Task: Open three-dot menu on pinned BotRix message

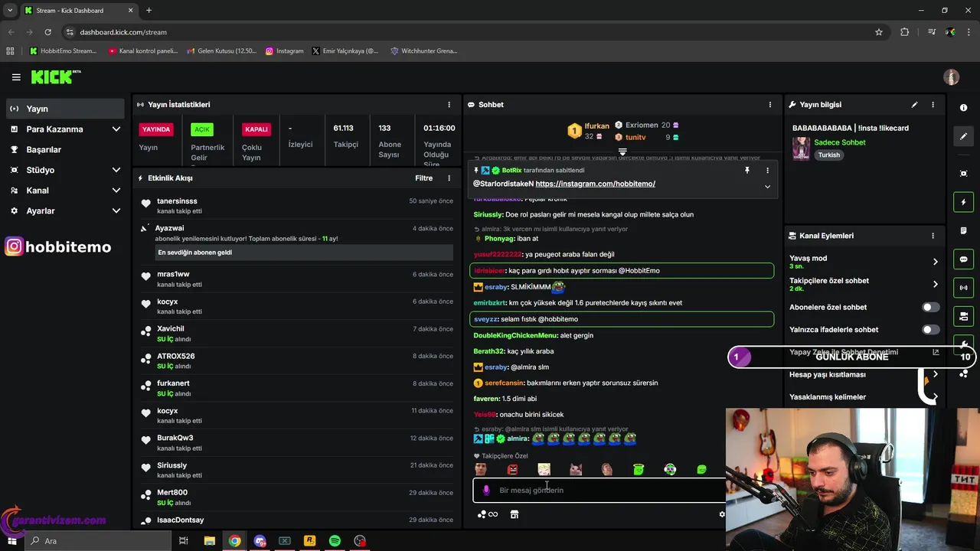Action: [x=767, y=171]
